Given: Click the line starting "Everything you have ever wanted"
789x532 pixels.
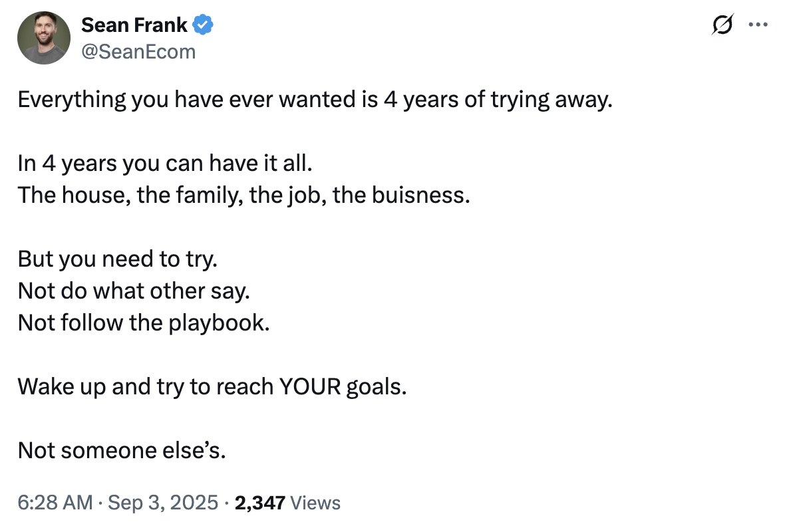Looking at the screenshot, I should (x=315, y=100).
